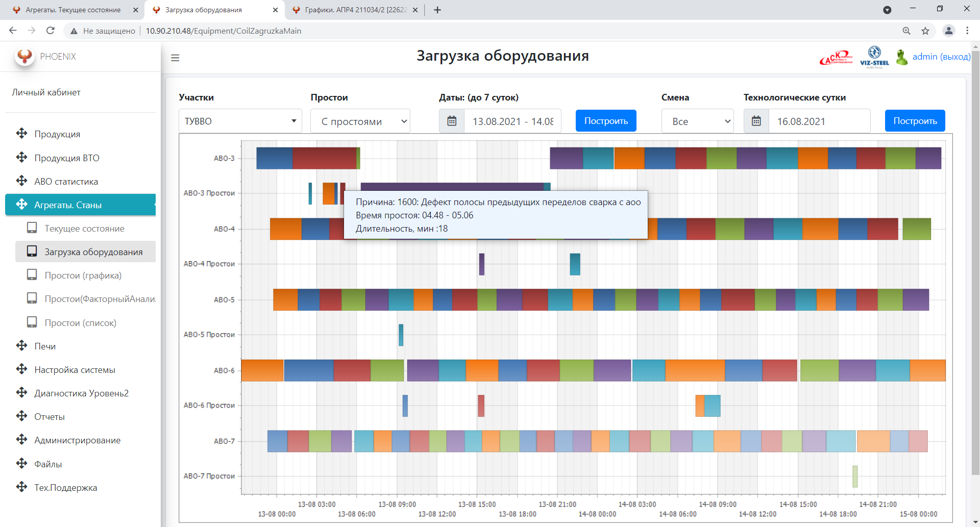The height and width of the screenshot is (527, 980).
Task: Switch to the 'Агрегаты. Текущее состояние' browser tab
Action: point(73,10)
